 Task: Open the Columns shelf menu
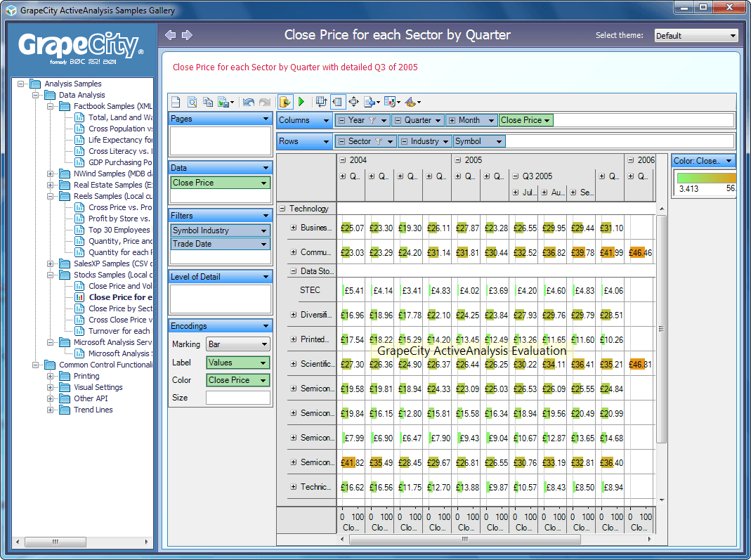pyautogui.click(x=304, y=120)
